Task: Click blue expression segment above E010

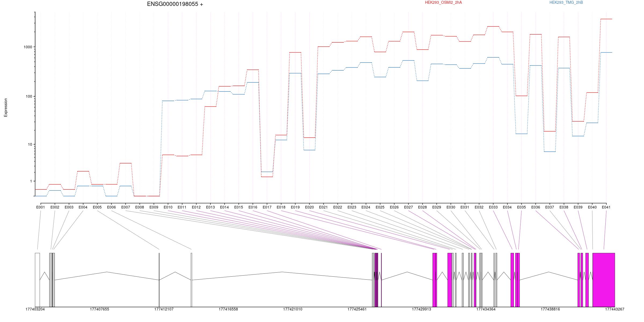Action: pos(168,101)
